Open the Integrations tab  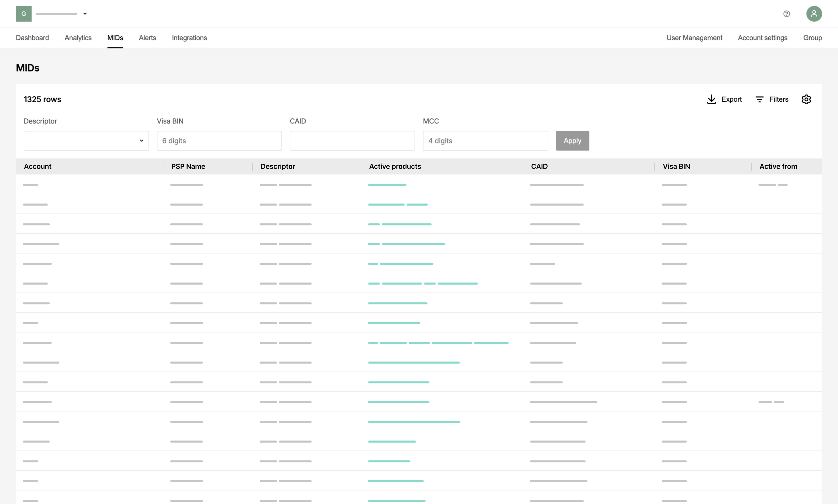[190, 38]
